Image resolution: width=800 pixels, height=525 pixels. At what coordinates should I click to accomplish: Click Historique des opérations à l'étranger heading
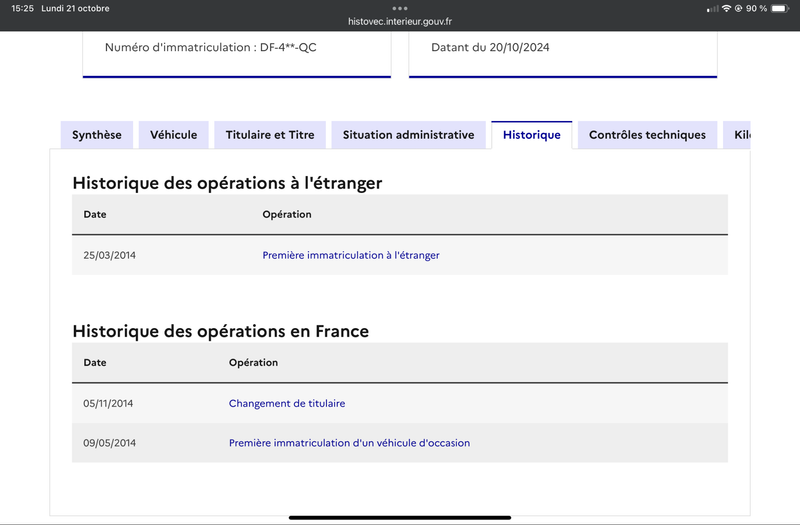pyautogui.click(x=227, y=183)
